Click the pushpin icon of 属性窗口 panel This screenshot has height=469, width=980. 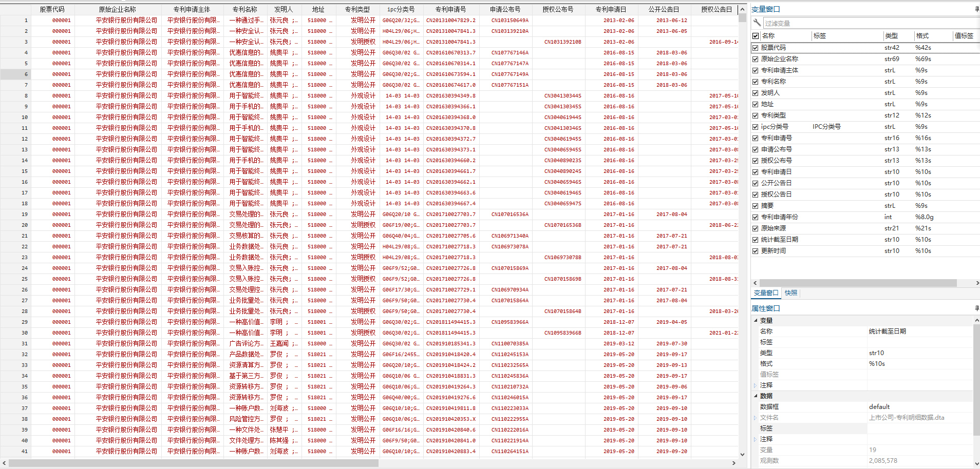click(x=976, y=308)
